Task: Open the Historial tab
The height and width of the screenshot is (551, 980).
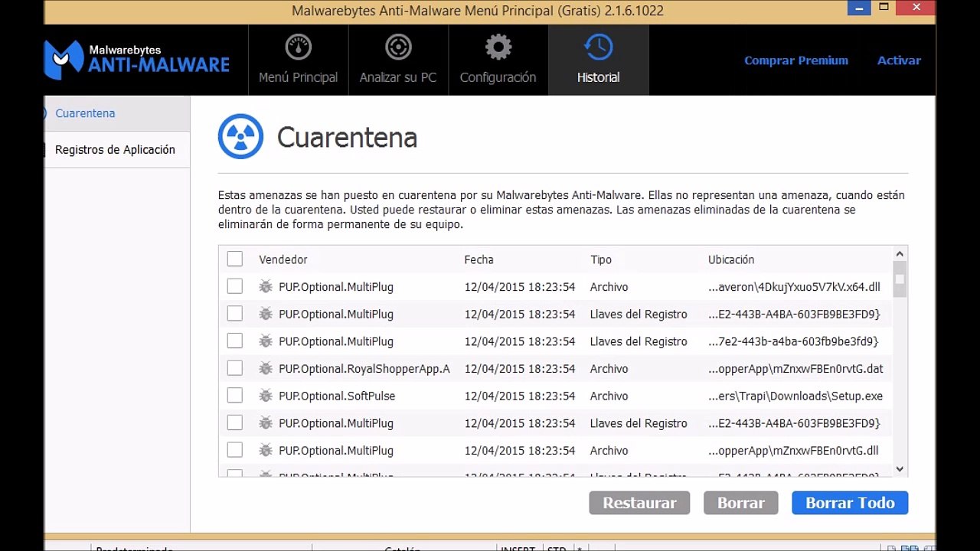Action: (x=599, y=60)
